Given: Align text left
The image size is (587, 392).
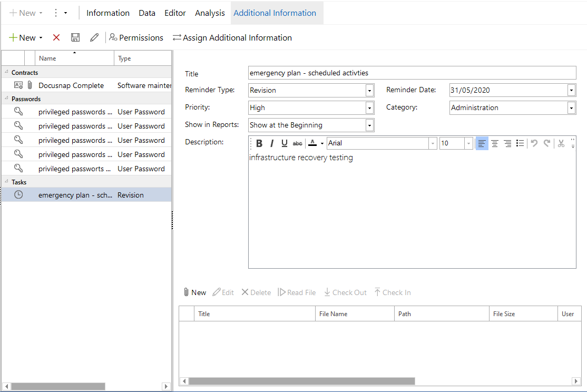Looking at the screenshot, I should point(482,143).
